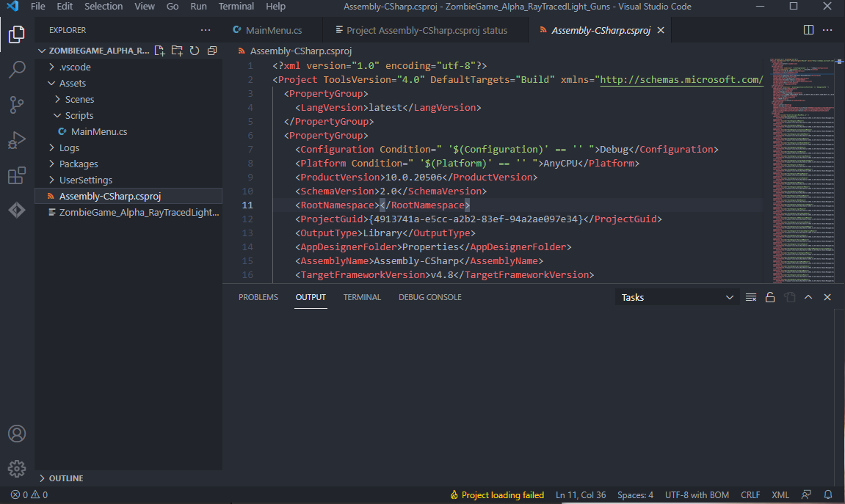Switch to Project Assembly-CSharp.csproj status tab
This screenshot has width=845, height=504.
426,30
